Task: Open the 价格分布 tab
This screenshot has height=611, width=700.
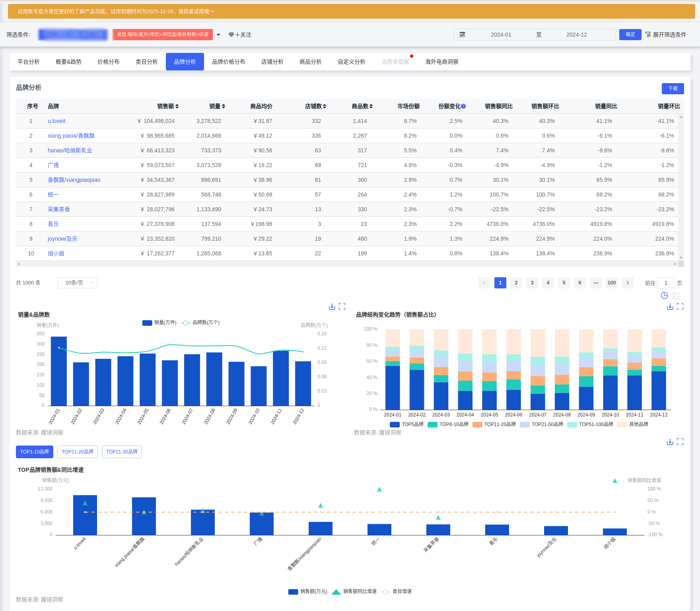Action: pos(109,62)
